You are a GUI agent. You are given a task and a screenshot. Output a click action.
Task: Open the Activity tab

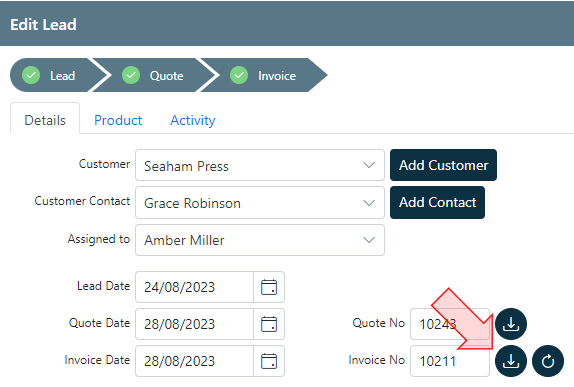point(193,120)
